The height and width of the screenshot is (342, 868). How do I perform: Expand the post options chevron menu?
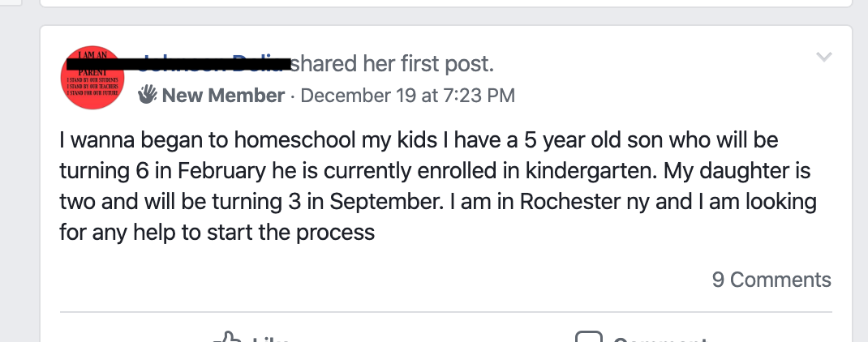pyautogui.click(x=823, y=57)
